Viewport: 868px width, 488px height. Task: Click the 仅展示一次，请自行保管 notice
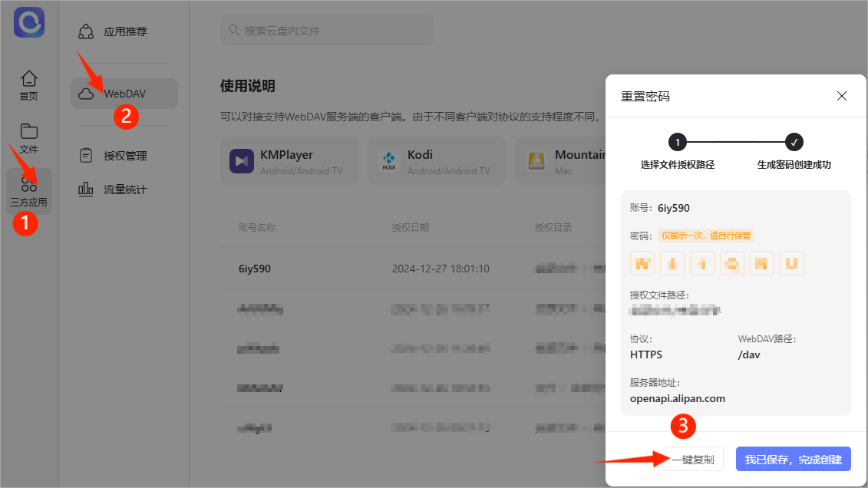(x=706, y=236)
